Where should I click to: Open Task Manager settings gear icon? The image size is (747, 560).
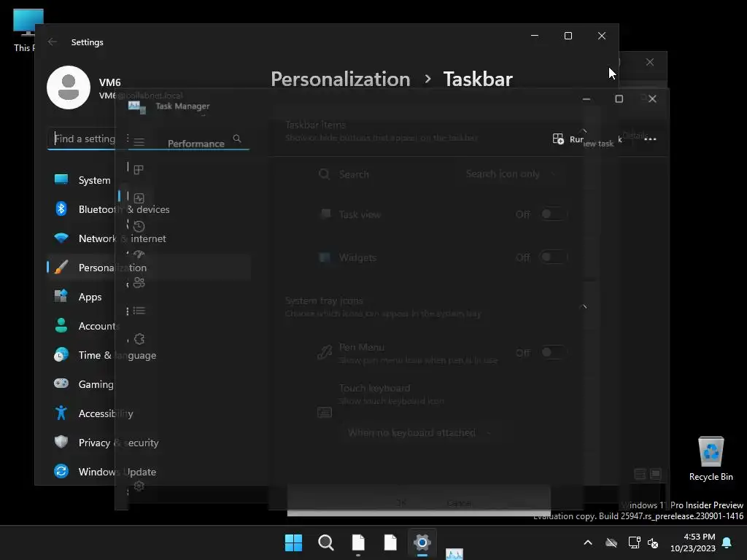(x=139, y=486)
